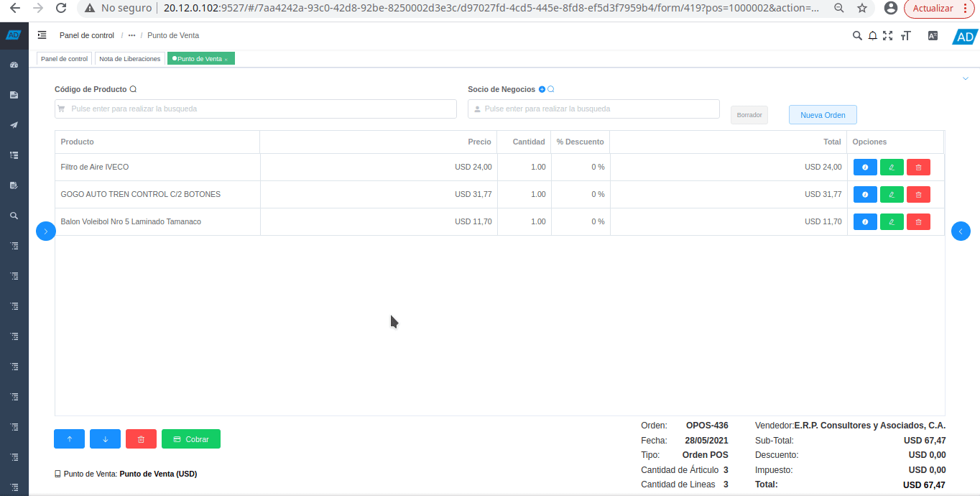Open the header search magnifier icon
The height and width of the screenshot is (496, 980).
click(x=857, y=36)
